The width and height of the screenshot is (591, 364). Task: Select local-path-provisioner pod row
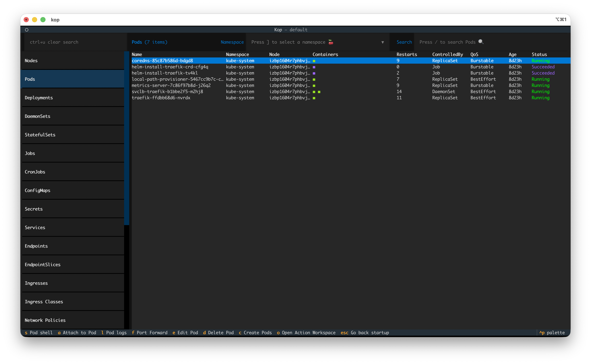pyautogui.click(x=351, y=79)
